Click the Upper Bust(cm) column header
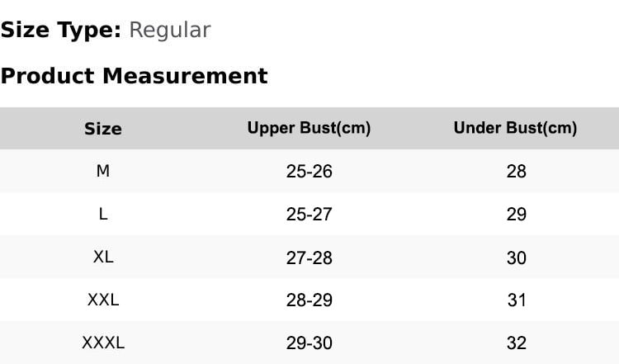619x364 pixels. (309, 128)
